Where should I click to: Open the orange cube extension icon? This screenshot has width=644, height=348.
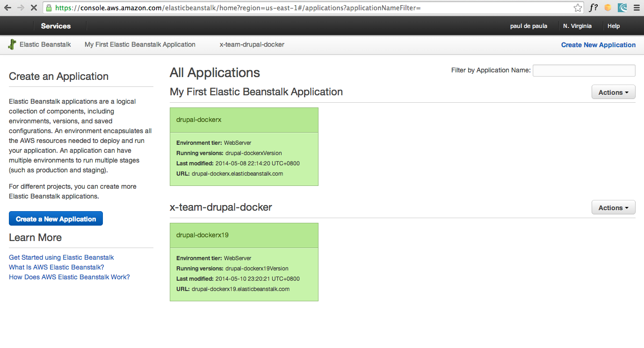coord(608,7)
